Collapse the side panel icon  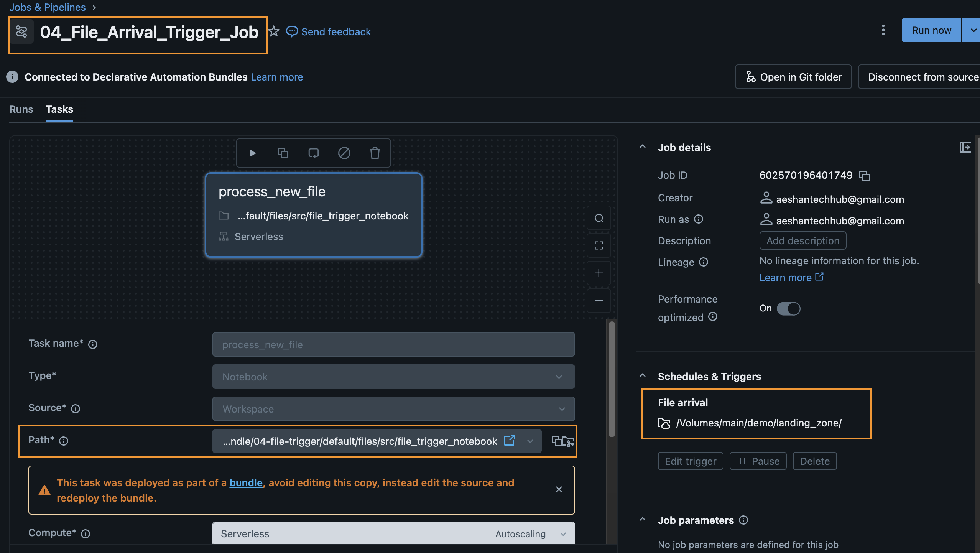click(965, 148)
